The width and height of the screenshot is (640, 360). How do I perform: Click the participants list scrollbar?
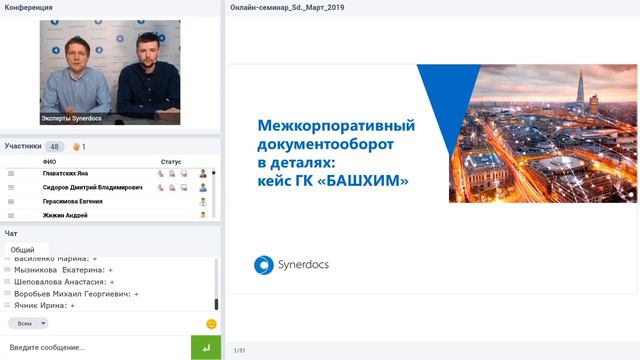213,193
